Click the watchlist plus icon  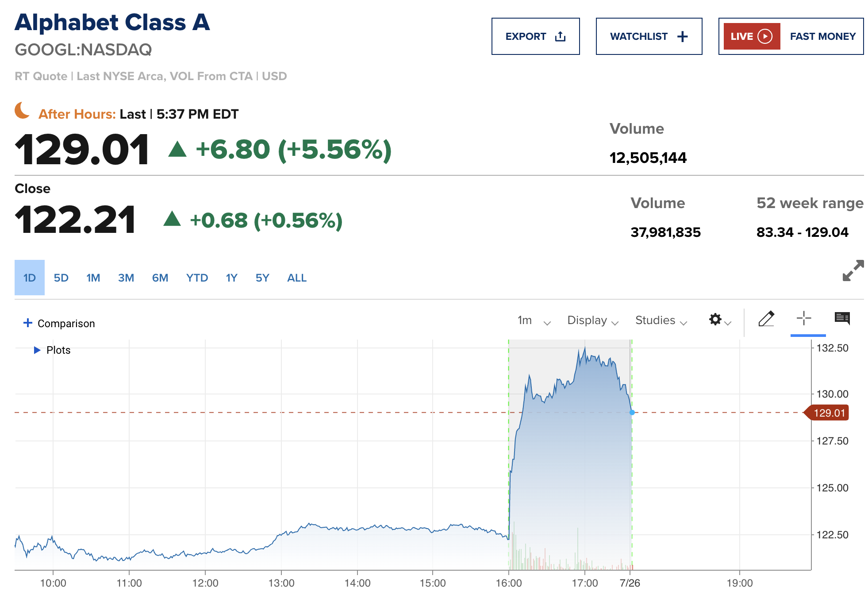[682, 36]
